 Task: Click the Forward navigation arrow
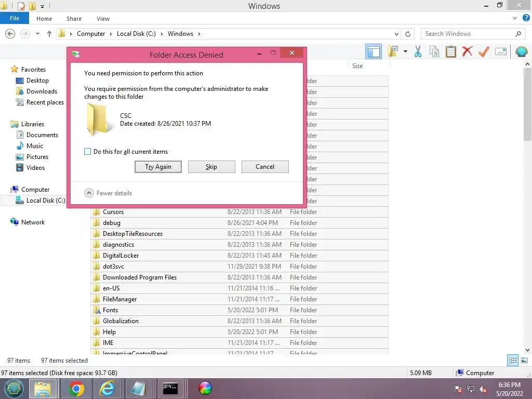click(x=25, y=34)
